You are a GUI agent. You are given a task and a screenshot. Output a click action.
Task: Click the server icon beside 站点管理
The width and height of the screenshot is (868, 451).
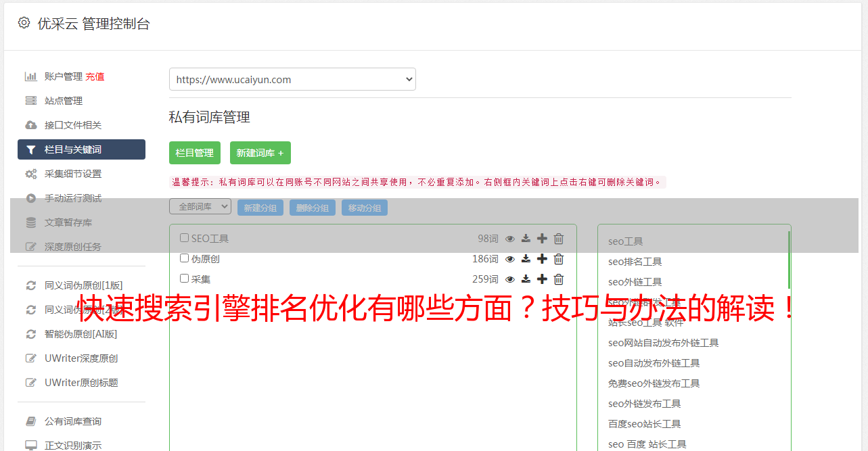point(30,101)
